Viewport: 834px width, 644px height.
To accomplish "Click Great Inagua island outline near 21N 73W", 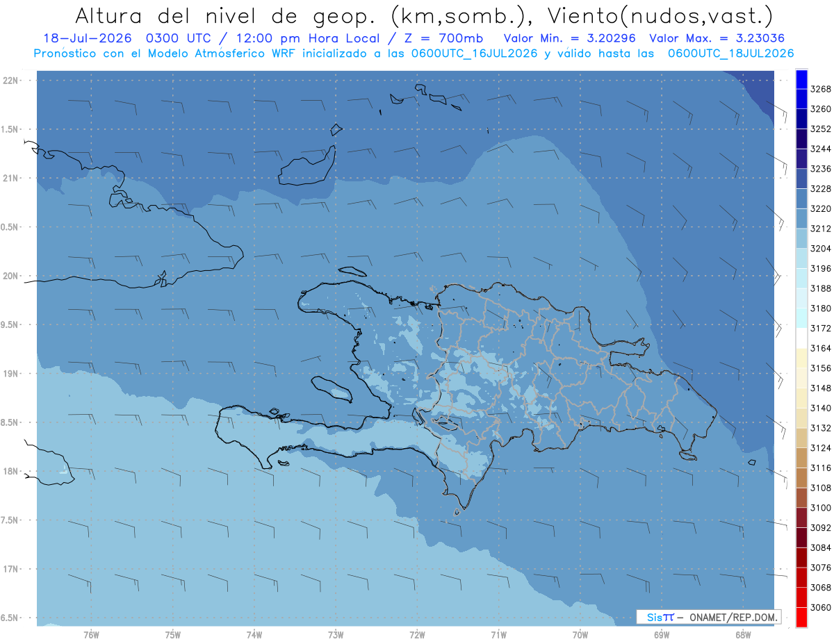I will (306, 167).
